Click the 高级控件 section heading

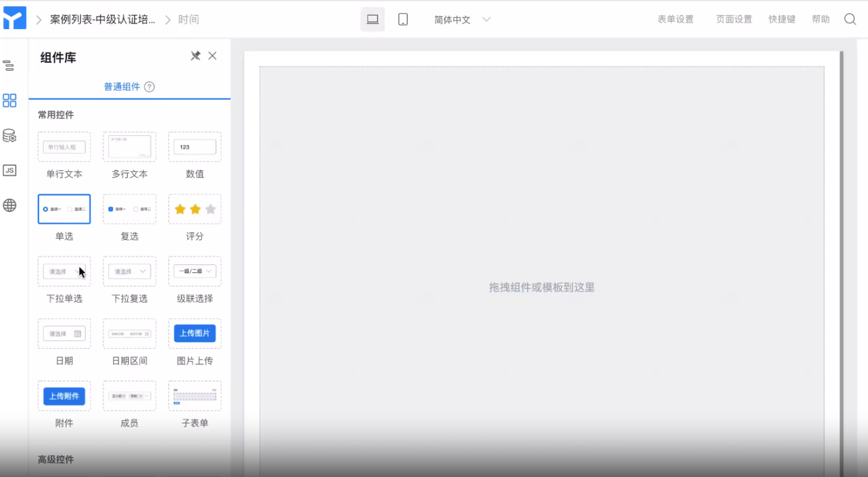click(56, 460)
